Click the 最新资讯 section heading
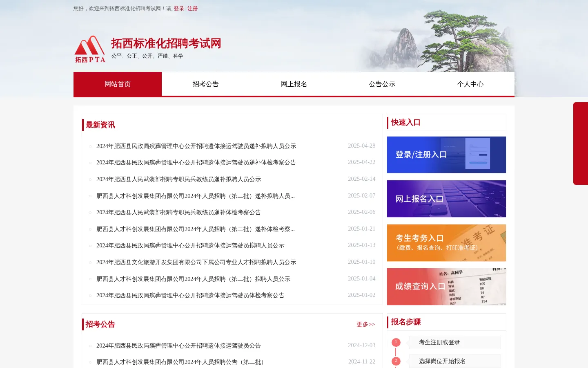Viewport: 588px width, 368px height. (x=100, y=125)
